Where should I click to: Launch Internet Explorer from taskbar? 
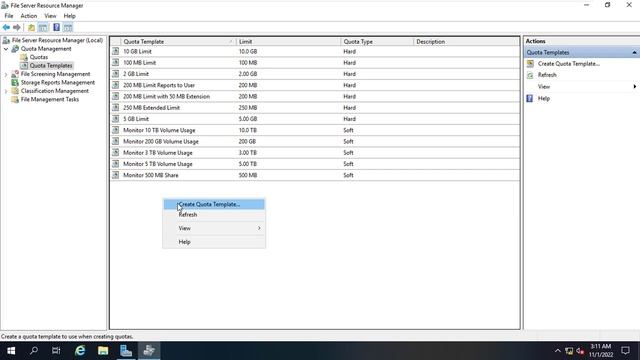(x=80, y=351)
